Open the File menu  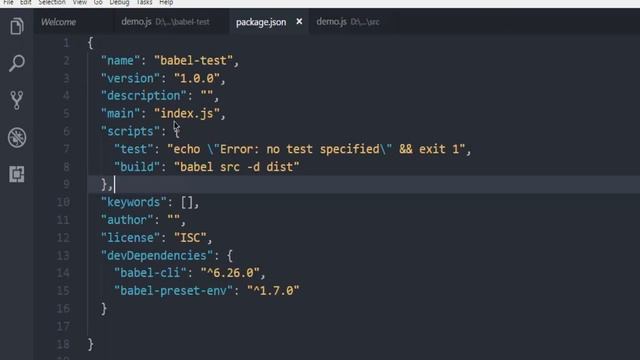(x=8, y=2)
